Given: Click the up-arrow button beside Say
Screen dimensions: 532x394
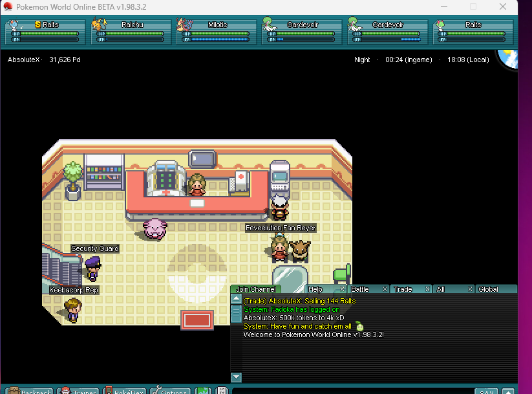Looking at the screenshot, I should click(508, 391).
